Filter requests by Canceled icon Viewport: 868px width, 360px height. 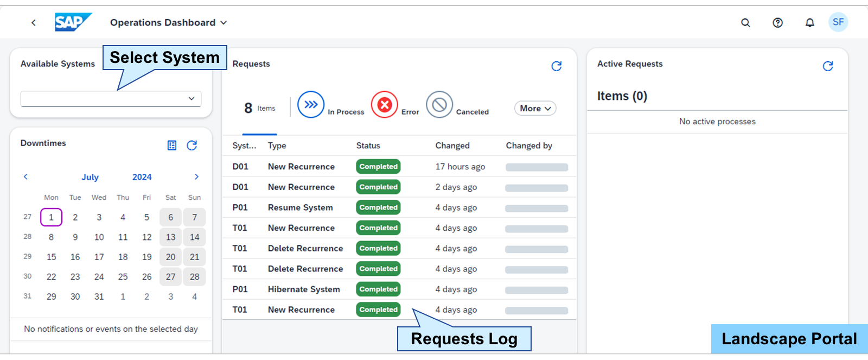click(439, 104)
